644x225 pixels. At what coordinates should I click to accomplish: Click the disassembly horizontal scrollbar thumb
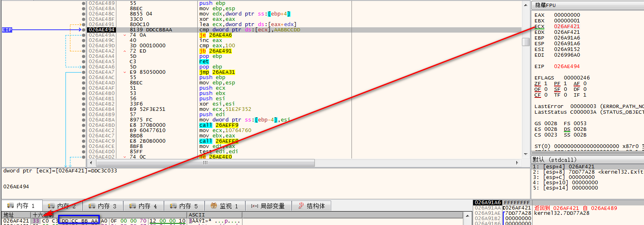205,163
